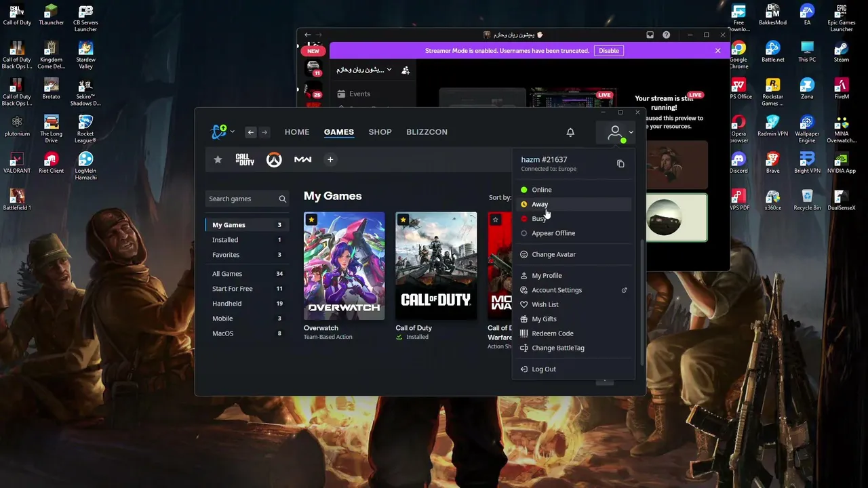Screen dimensions: 868x488
Task: Dismiss the Streamer Mode banner in Discord
Action: coord(717,51)
